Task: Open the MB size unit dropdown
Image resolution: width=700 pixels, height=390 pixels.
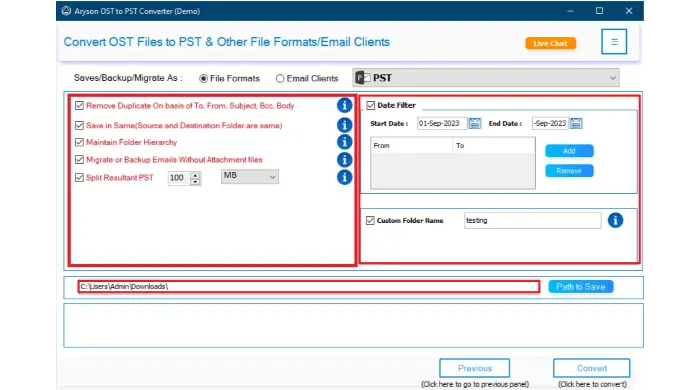Action: coord(250,177)
